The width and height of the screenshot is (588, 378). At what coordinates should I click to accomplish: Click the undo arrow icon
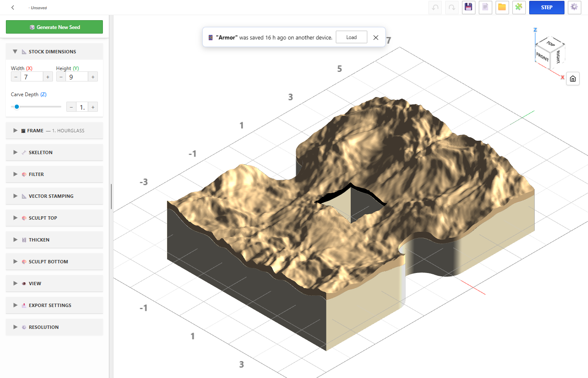tap(435, 8)
